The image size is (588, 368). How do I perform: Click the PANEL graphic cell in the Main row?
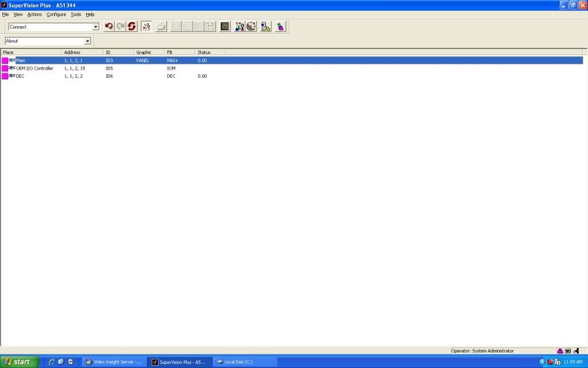click(143, 60)
